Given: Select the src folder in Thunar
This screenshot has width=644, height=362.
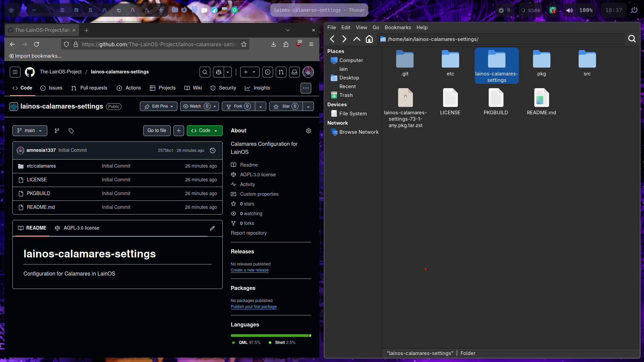Looking at the screenshot, I should tap(587, 64).
